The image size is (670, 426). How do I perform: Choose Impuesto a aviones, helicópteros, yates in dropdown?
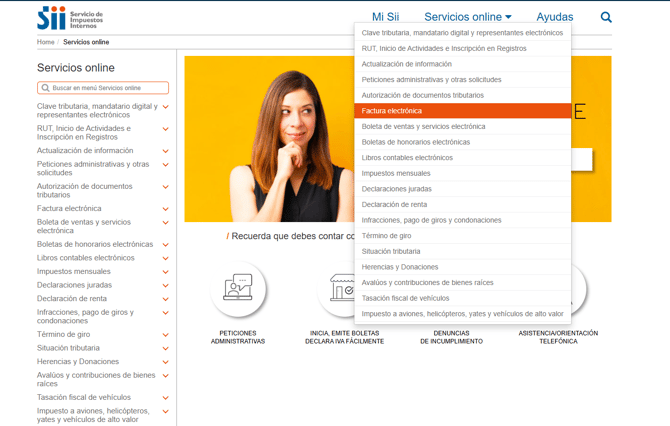tap(462, 314)
